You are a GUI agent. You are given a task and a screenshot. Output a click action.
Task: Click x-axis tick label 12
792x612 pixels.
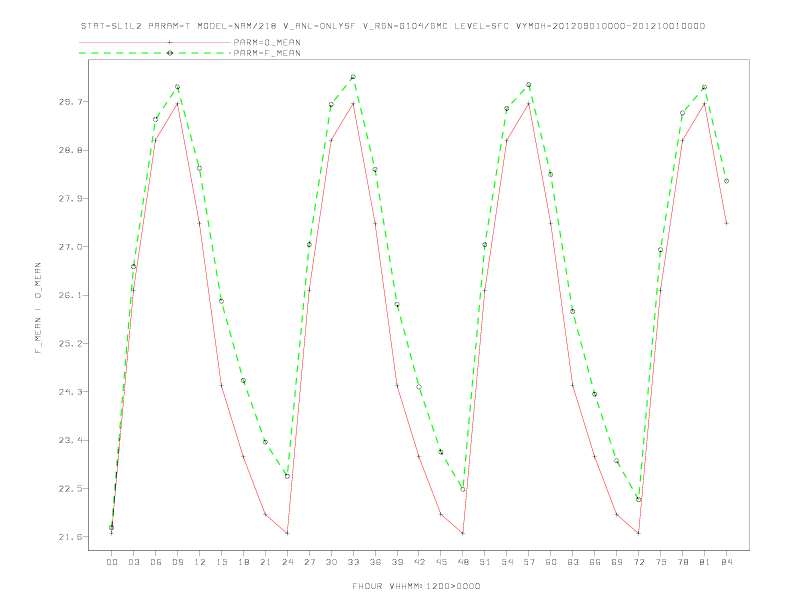200,562
